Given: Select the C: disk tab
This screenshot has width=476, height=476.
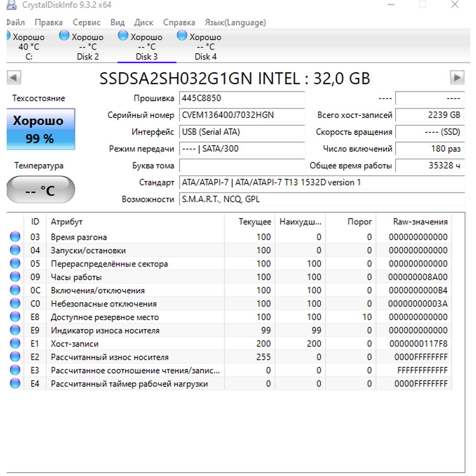Looking at the screenshot, I should (x=29, y=46).
